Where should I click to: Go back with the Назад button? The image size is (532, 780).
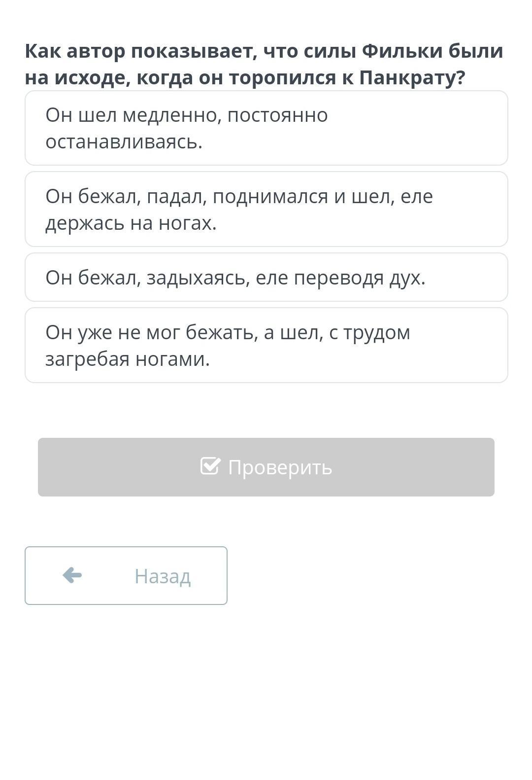(x=126, y=575)
